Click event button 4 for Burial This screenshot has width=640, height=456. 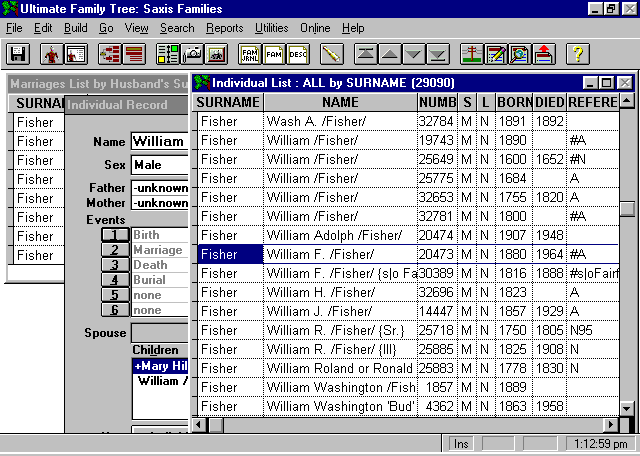point(115,280)
